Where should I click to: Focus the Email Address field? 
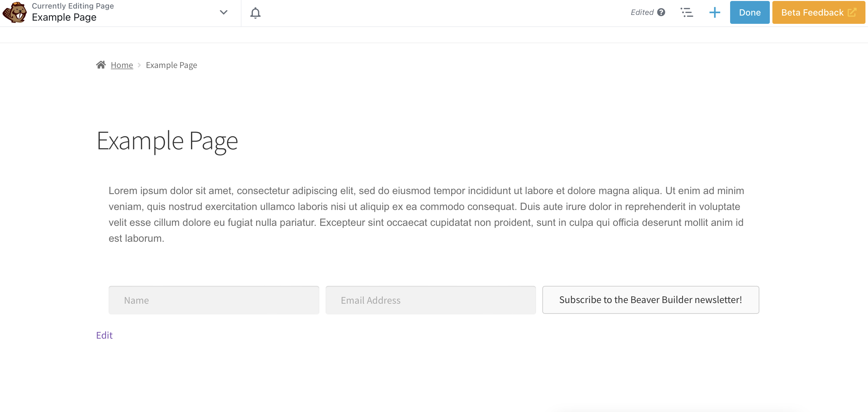pos(430,300)
